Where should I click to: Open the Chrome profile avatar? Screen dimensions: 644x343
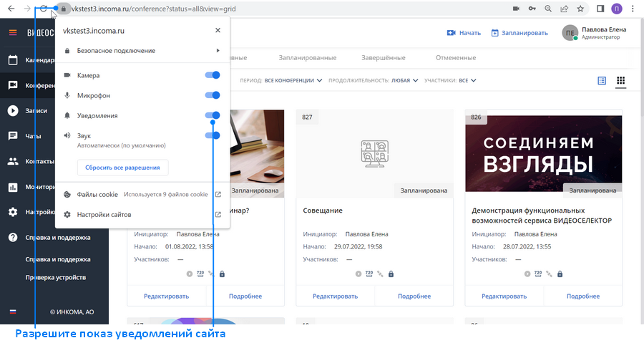(617, 9)
